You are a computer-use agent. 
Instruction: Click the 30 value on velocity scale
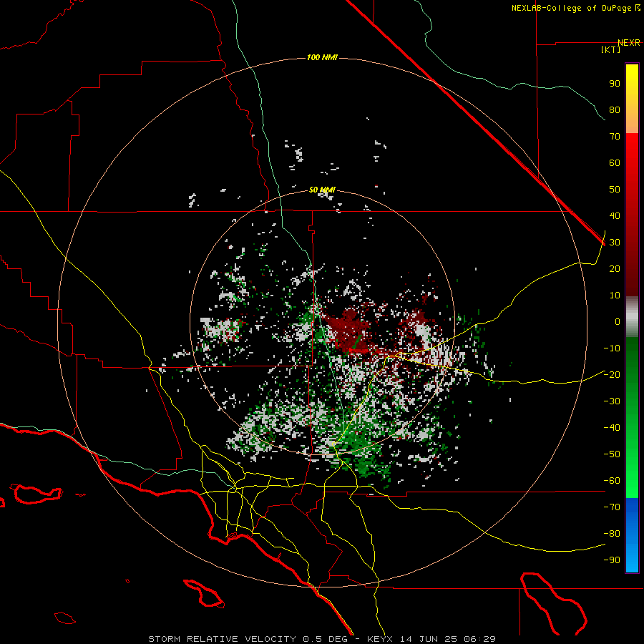(615, 243)
